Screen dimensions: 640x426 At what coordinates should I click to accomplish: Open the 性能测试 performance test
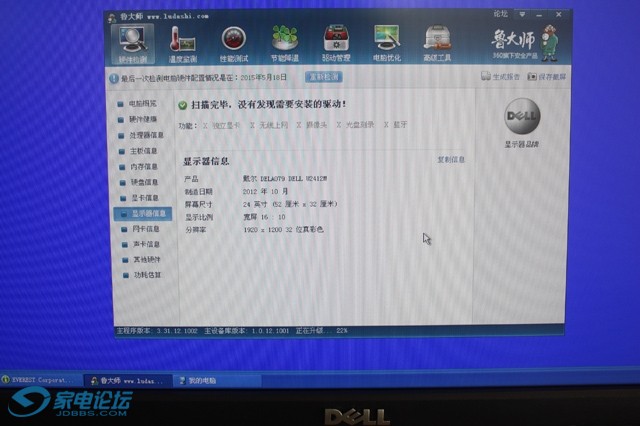233,44
